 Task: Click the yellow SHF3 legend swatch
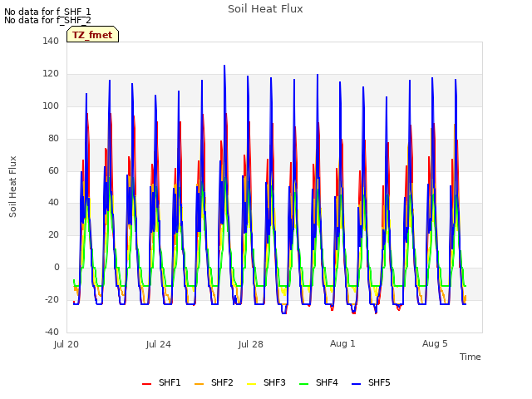pyautogui.click(x=251, y=383)
